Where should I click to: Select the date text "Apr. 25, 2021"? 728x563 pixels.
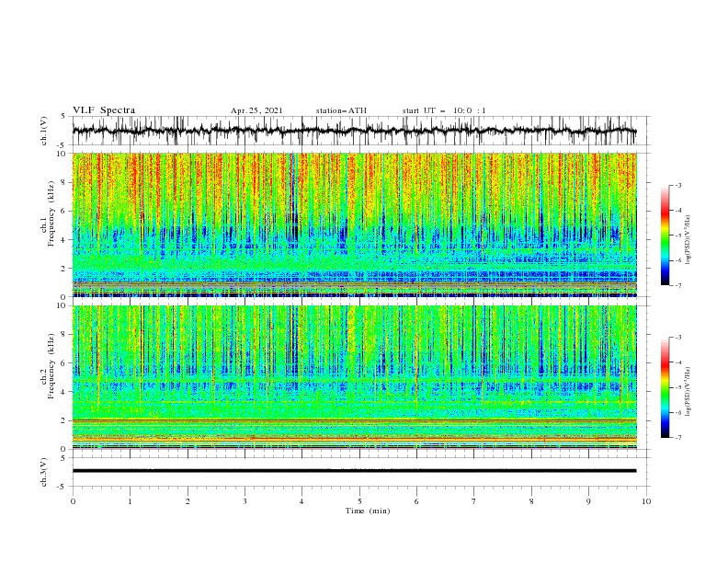(x=256, y=110)
